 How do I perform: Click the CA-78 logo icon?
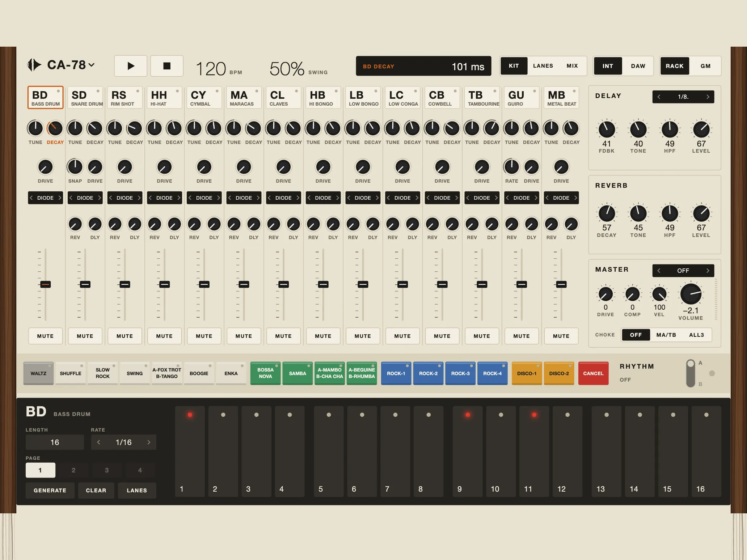pos(34,65)
